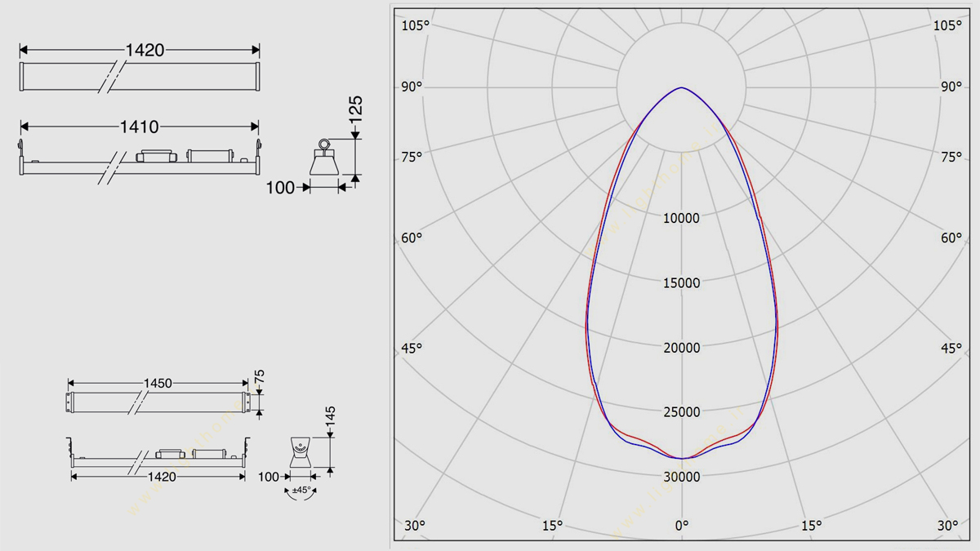Select the 15000 candela ring label

pyautogui.click(x=681, y=283)
